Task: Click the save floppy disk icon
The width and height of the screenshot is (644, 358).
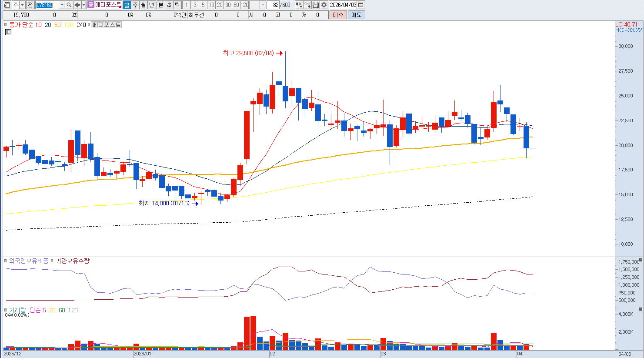Action: pos(316,5)
